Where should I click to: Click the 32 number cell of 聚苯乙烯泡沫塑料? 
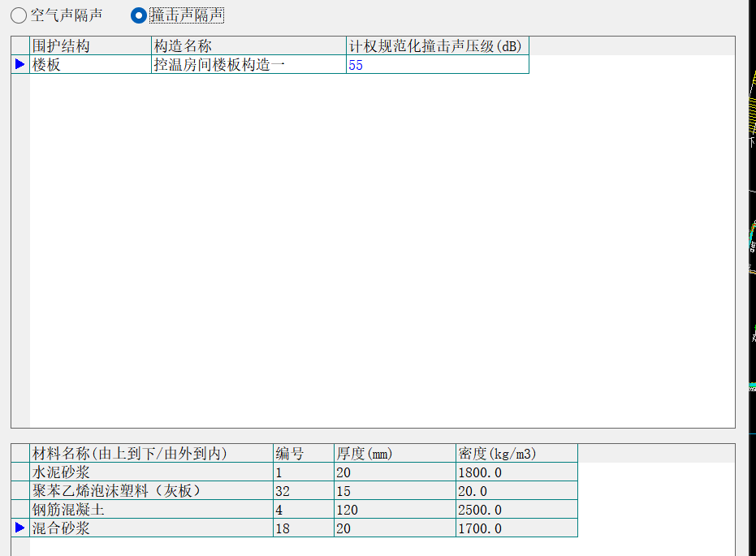(x=303, y=491)
